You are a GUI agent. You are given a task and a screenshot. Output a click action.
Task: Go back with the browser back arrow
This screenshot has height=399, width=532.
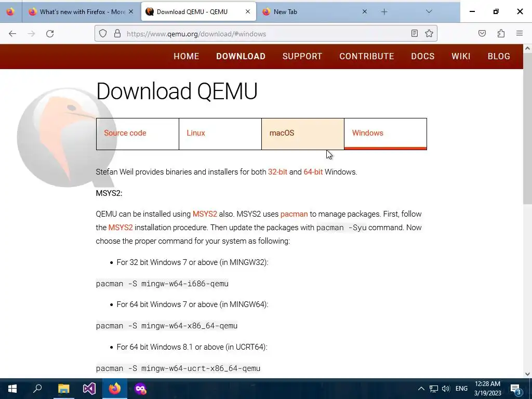pyautogui.click(x=12, y=34)
